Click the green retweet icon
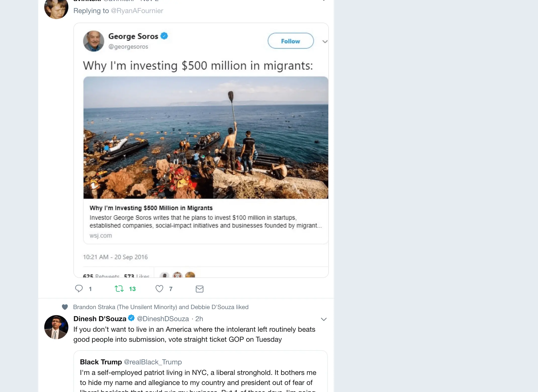This screenshot has height=392, width=538. [119, 289]
